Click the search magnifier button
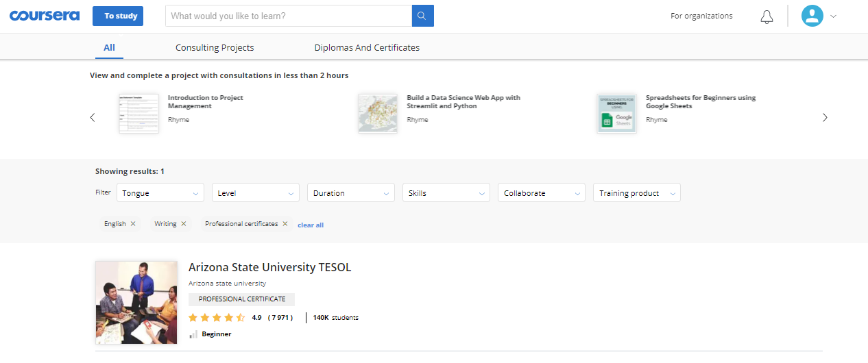The height and width of the screenshot is (363, 868). (422, 16)
